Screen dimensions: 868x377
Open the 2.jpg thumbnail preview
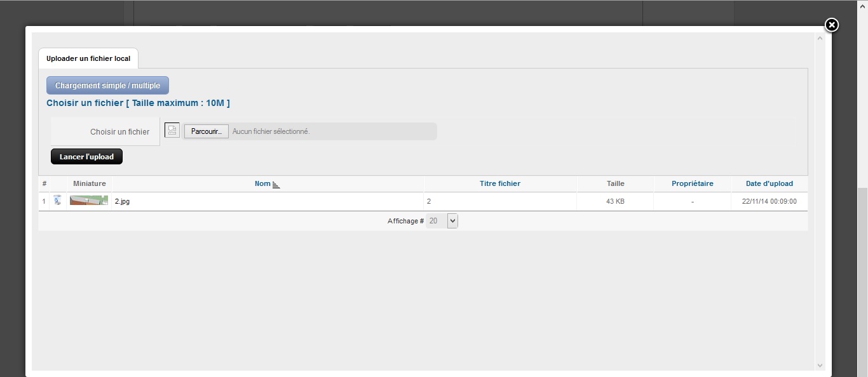(89, 201)
